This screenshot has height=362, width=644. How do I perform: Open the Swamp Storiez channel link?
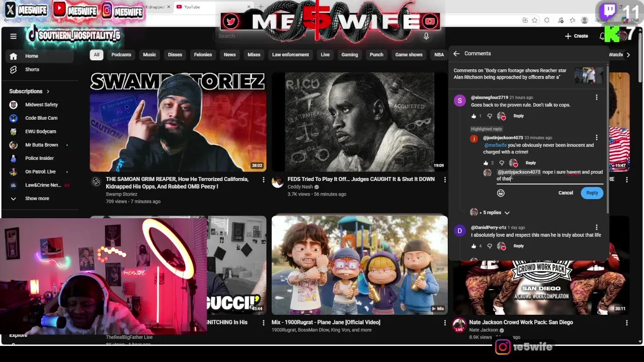121,194
